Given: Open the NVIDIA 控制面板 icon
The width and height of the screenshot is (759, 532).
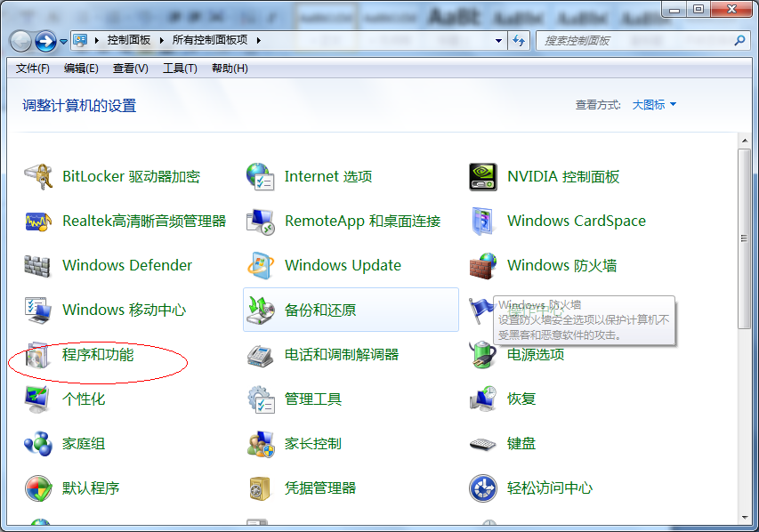Looking at the screenshot, I should pos(482,177).
